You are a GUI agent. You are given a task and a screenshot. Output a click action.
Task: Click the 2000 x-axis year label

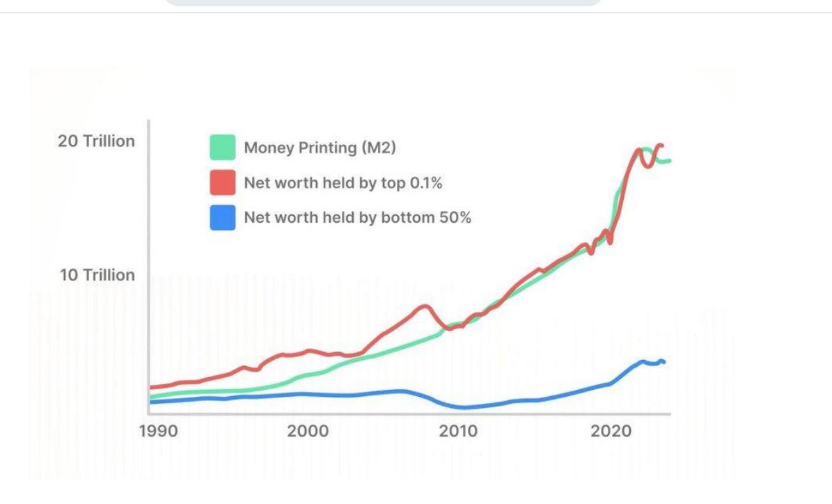[308, 431]
